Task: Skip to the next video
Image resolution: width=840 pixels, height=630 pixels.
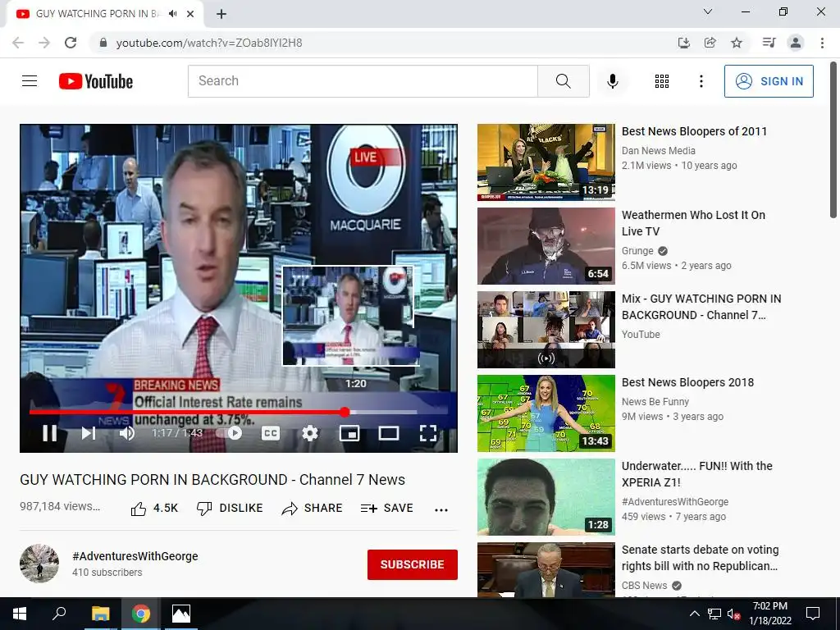Action: [x=89, y=433]
